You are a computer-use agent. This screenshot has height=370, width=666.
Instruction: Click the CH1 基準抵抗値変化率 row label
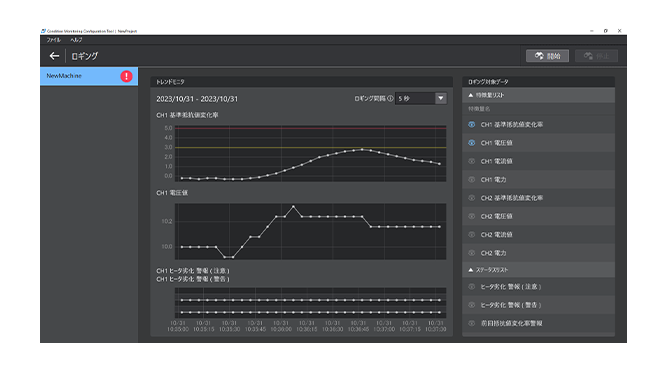click(512, 124)
